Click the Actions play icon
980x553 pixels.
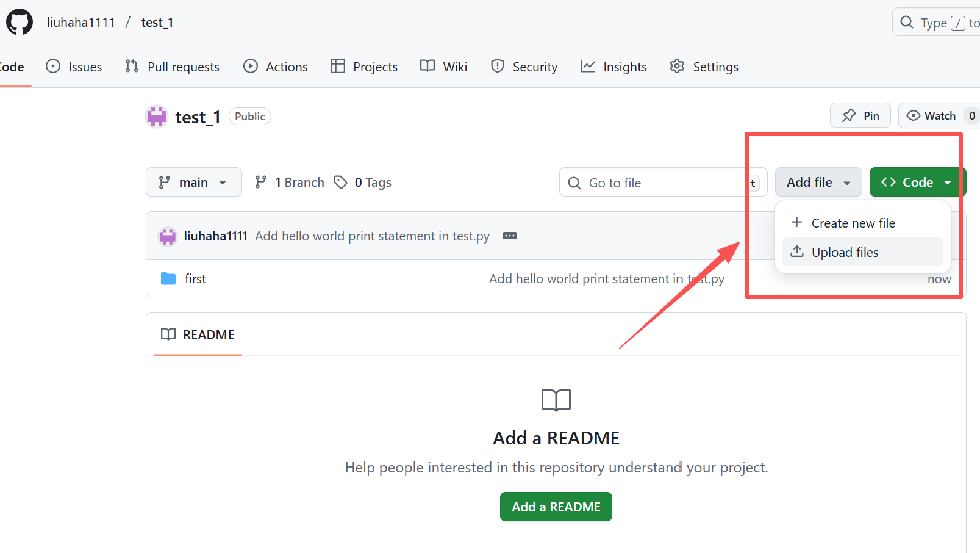point(251,66)
